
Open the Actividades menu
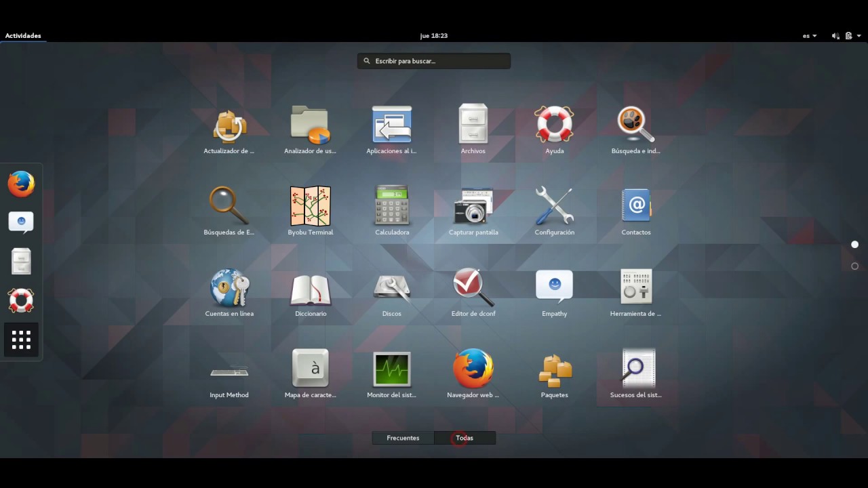pos(23,35)
